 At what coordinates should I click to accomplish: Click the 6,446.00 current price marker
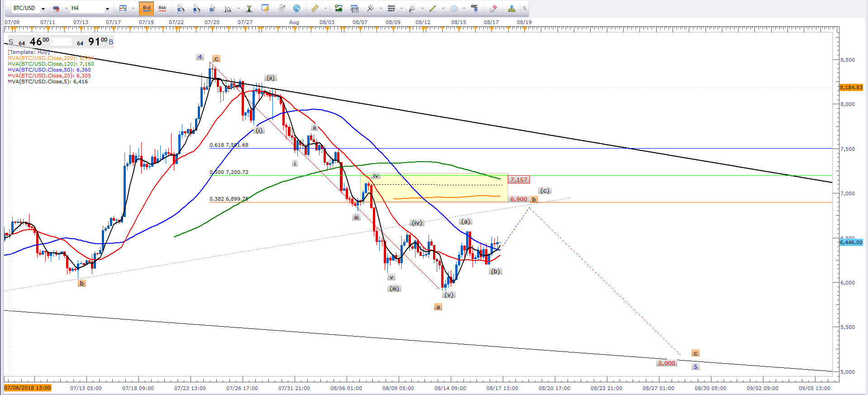pos(851,242)
